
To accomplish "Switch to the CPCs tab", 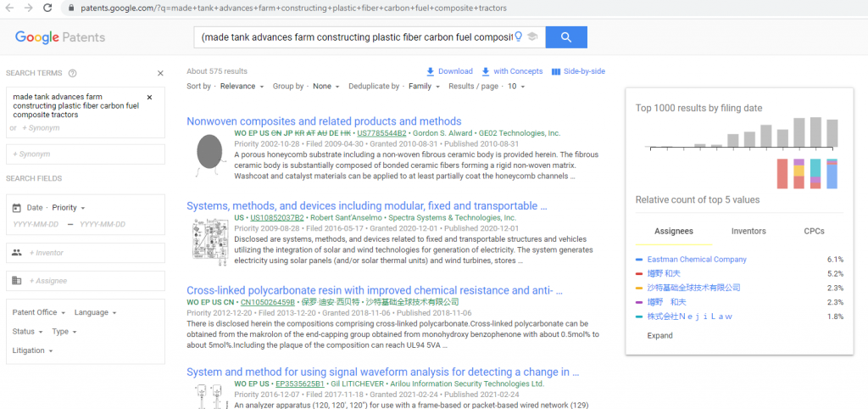I will (x=814, y=231).
